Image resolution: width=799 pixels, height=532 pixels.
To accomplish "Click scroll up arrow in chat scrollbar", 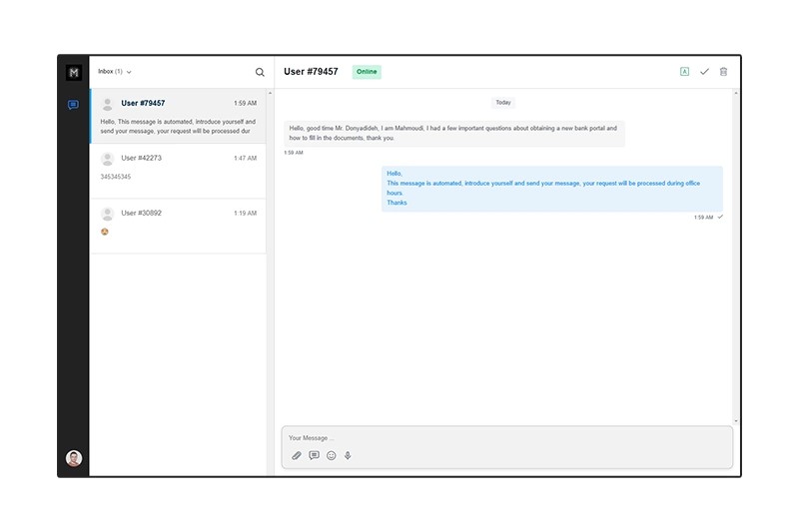I will (736, 93).
